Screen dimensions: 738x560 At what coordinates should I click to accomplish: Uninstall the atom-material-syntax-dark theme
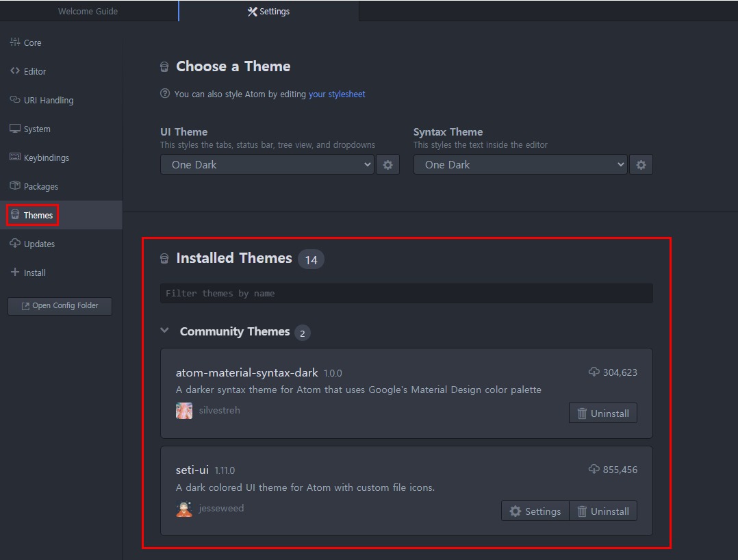[603, 413]
